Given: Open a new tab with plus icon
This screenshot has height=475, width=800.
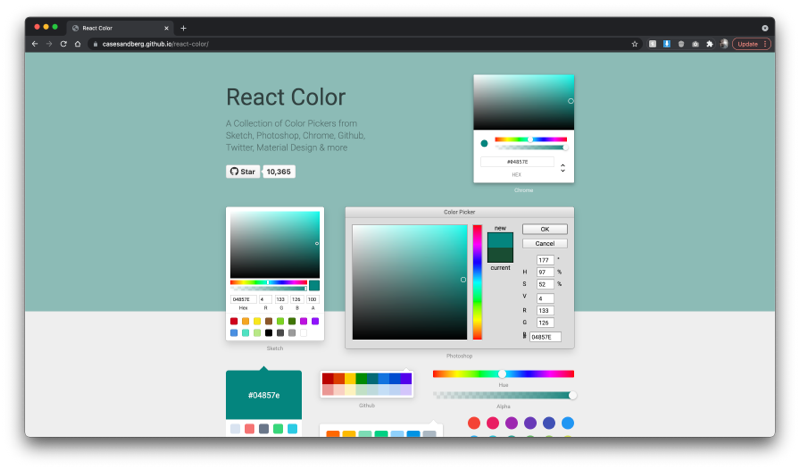Looking at the screenshot, I should 183,28.
